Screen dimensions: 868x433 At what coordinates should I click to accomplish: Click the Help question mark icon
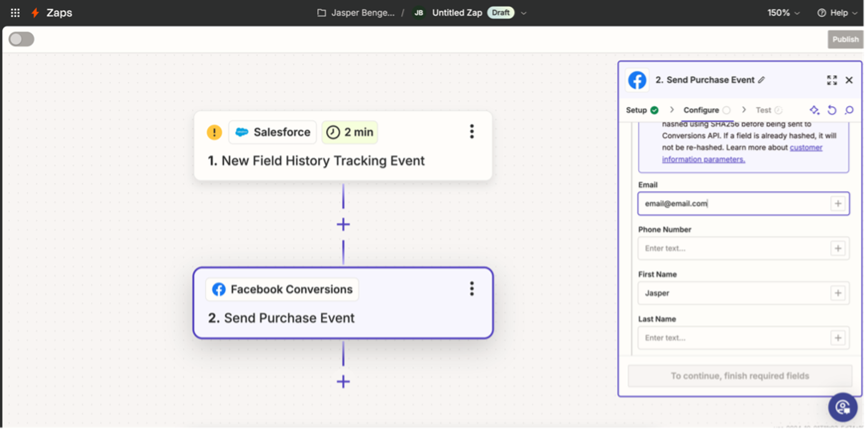coord(822,12)
